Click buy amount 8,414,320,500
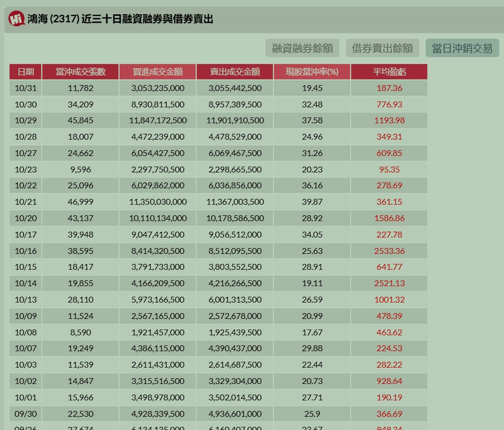Viewport: 504px width, 430px height. [158, 251]
